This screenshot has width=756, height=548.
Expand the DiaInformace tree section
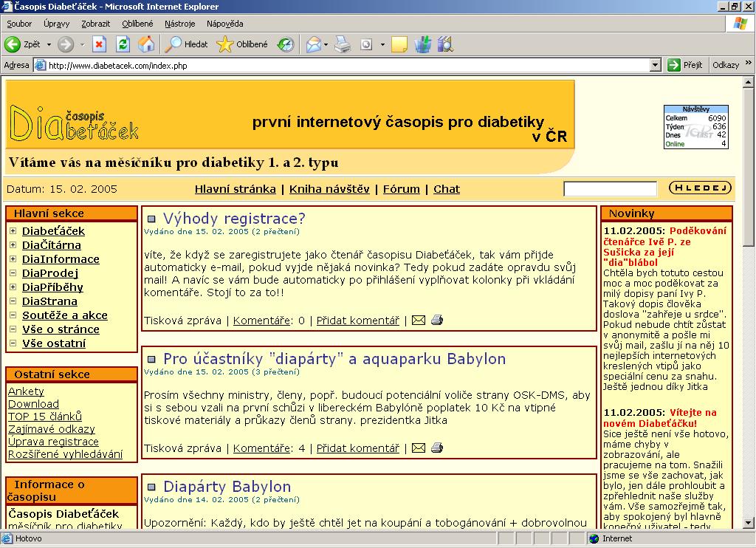pyautogui.click(x=13, y=259)
